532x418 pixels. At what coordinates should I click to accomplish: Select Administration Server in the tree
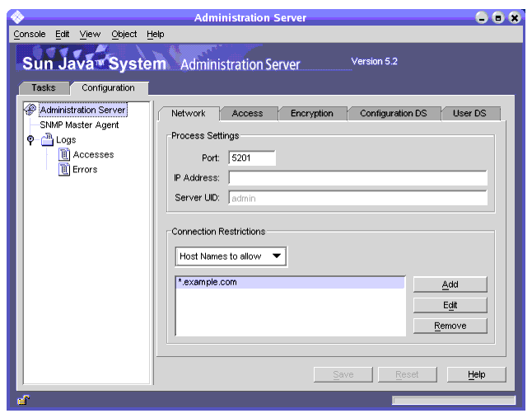(x=83, y=110)
